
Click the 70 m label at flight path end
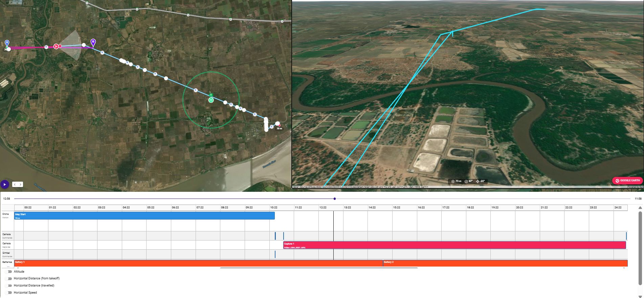(279, 129)
